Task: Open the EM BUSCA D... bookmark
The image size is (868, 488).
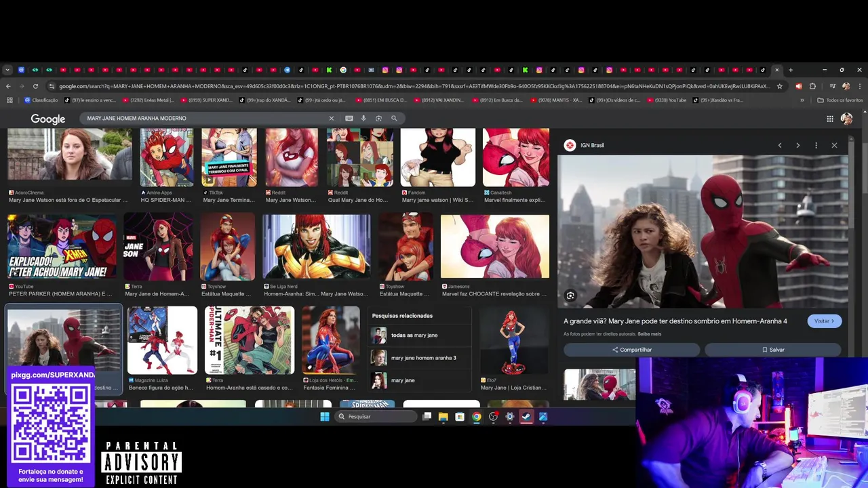Action: [x=380, y=100]
